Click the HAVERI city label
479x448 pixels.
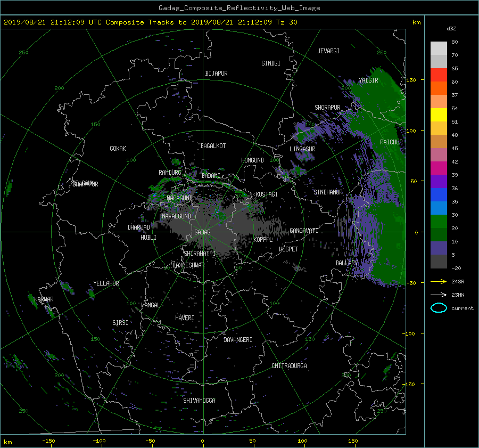click(185, 318)
